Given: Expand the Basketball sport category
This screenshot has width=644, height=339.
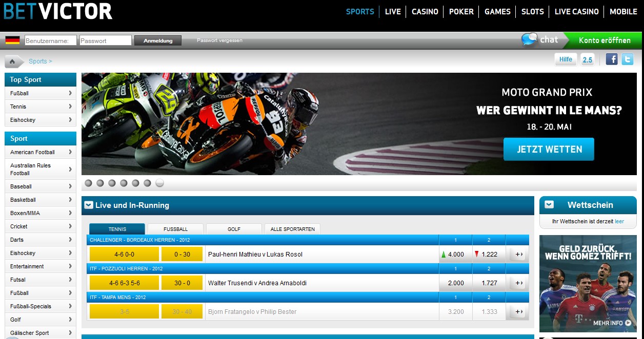Looking at the screenshot, I should pyautogui.click(x=40, y=200).
